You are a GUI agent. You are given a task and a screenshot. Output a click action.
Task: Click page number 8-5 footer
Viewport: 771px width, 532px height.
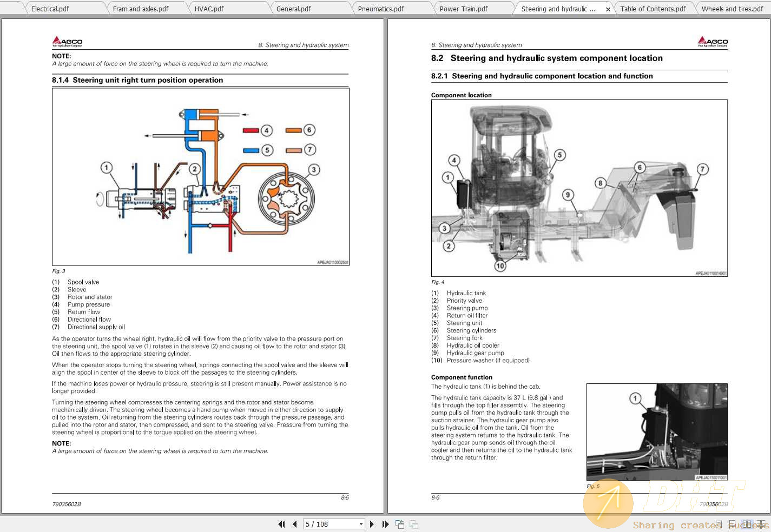click(x=345, y=497)
